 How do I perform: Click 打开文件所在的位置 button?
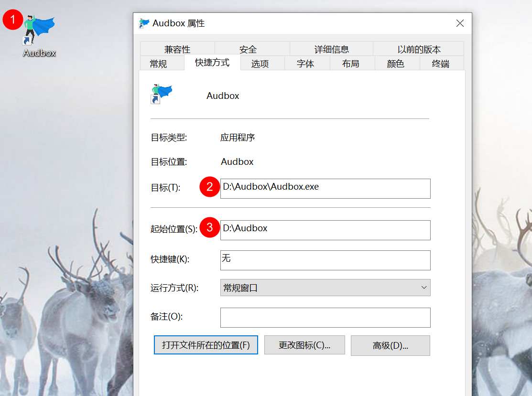point(206,345)
